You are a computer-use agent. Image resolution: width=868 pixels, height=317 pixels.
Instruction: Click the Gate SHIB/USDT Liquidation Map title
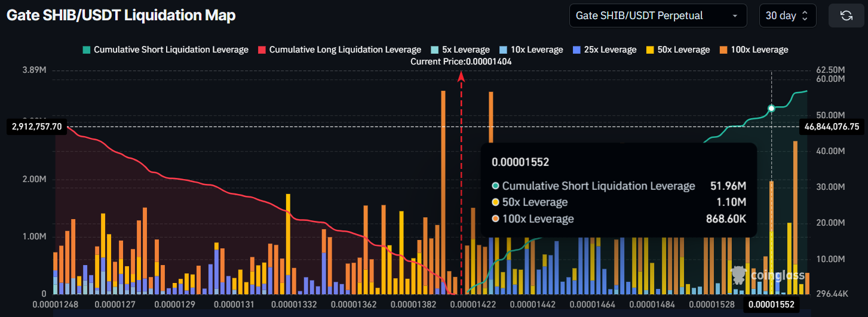[121, 16]
